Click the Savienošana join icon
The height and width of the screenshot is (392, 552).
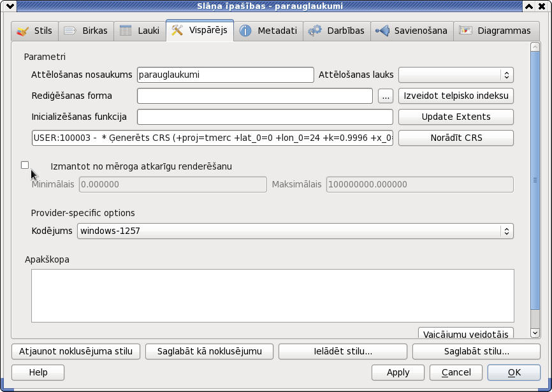pyautogui.click(x=382, y=31)
